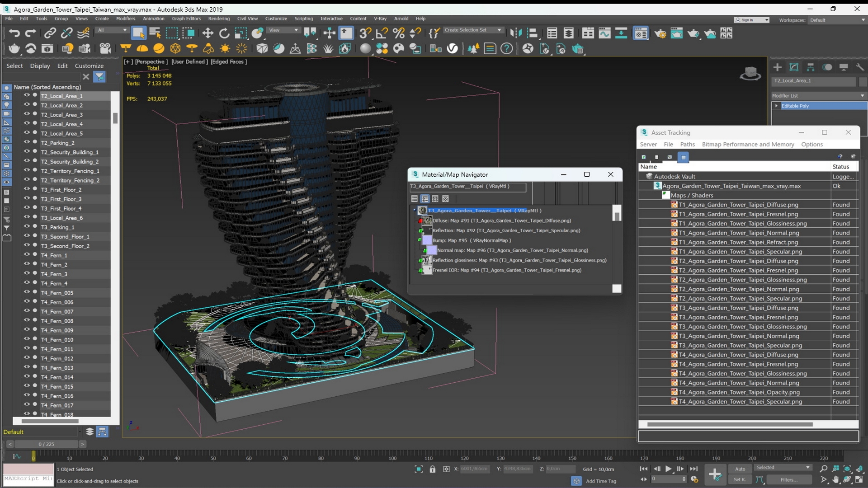The image size is (868, 488).
Task: Open Bitmap Performance and Memory menu
Action: coord(748,144)
